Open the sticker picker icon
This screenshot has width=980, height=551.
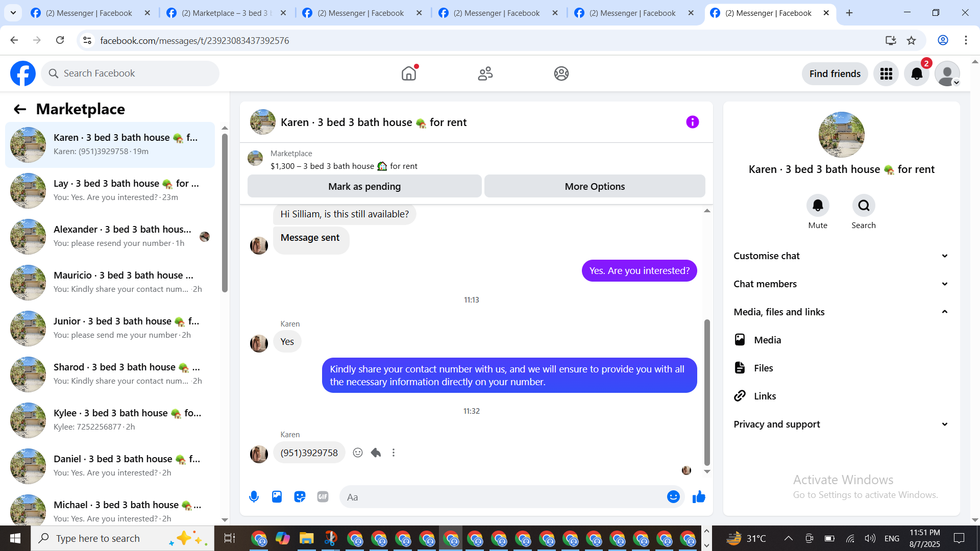pyautogui.click(x=300, y=496)
